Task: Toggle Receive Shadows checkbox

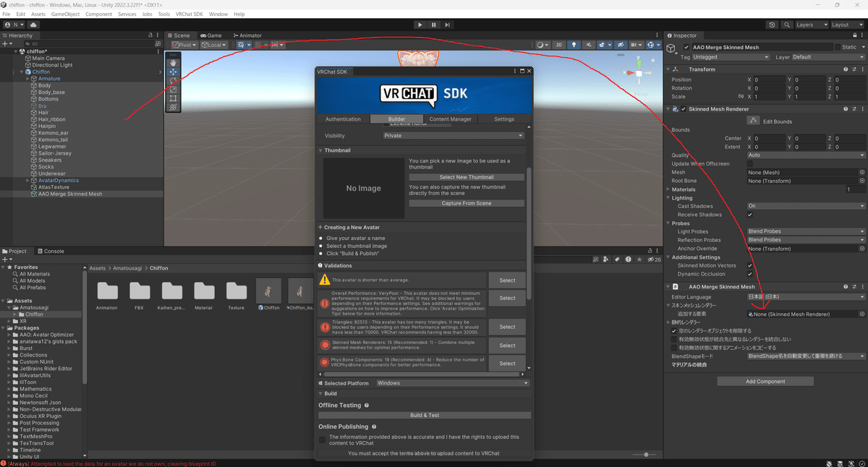Action: [749, 215]
